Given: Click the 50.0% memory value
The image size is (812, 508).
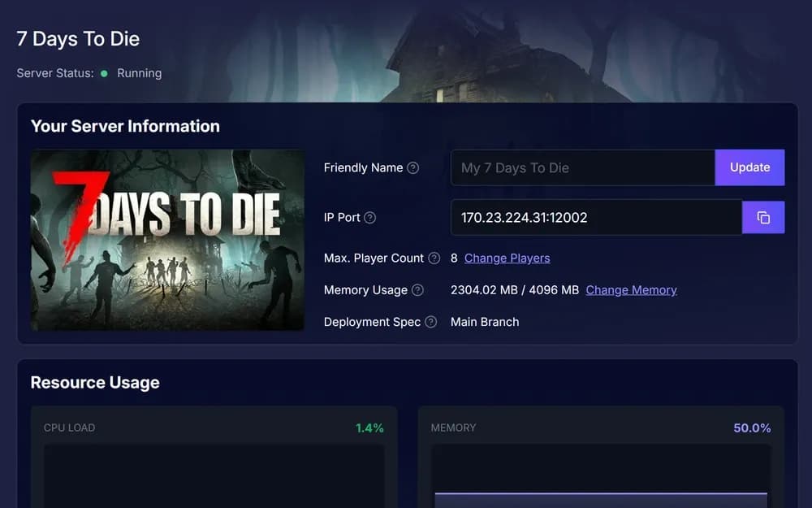Looking at the screenshot, I should click(x=752, y=428).
